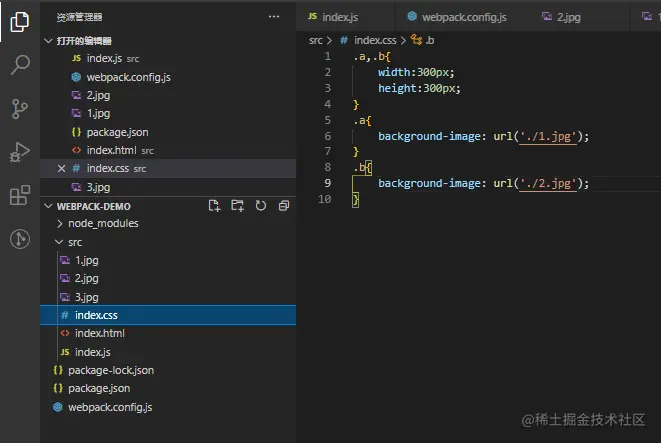Expand the node_modules folder

point(102,223)
